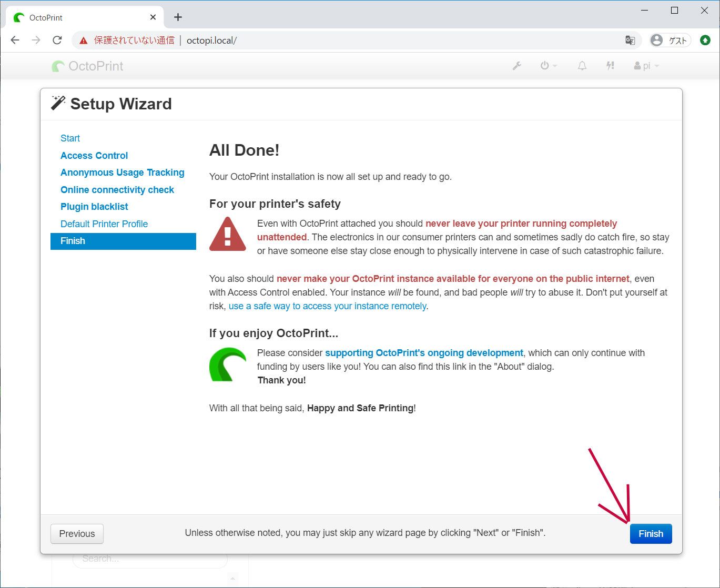Screen dimensions: 720x588
Task: Click the Setup Wizard wand icon
Action: [x=58, y=103]
